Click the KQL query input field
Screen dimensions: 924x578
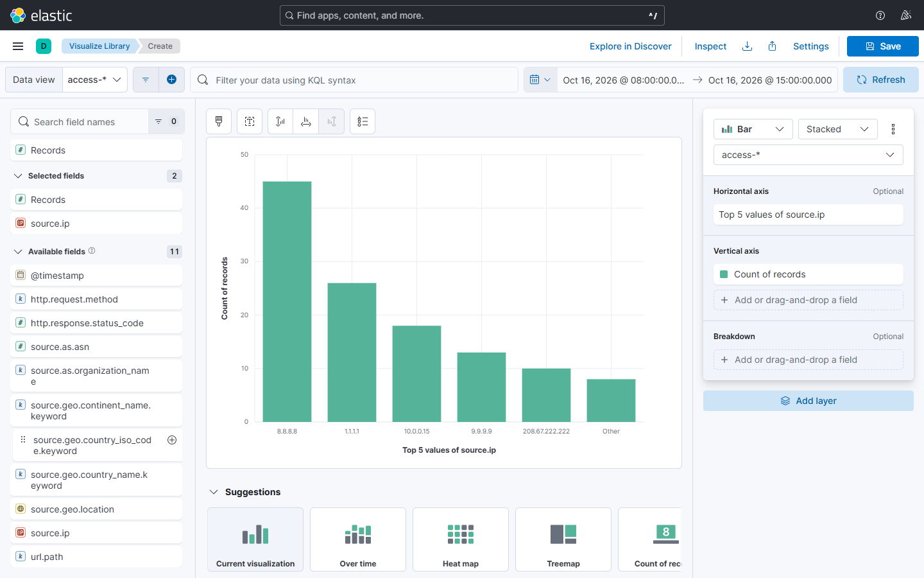354,80
